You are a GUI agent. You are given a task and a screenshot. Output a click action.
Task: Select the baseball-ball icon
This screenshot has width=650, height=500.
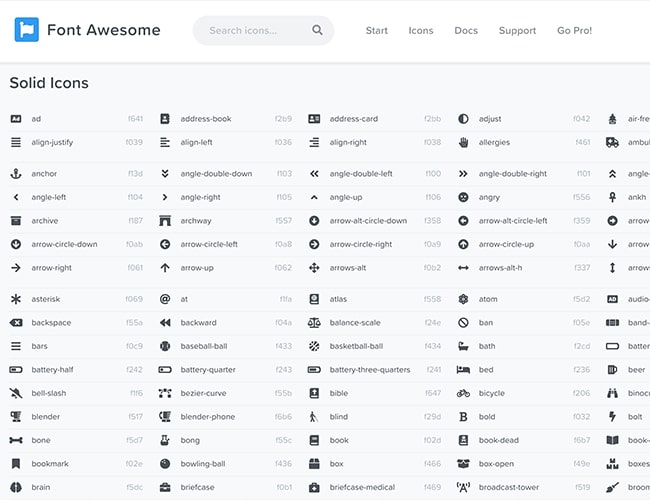pyautogui.click(x=165, y=347)
